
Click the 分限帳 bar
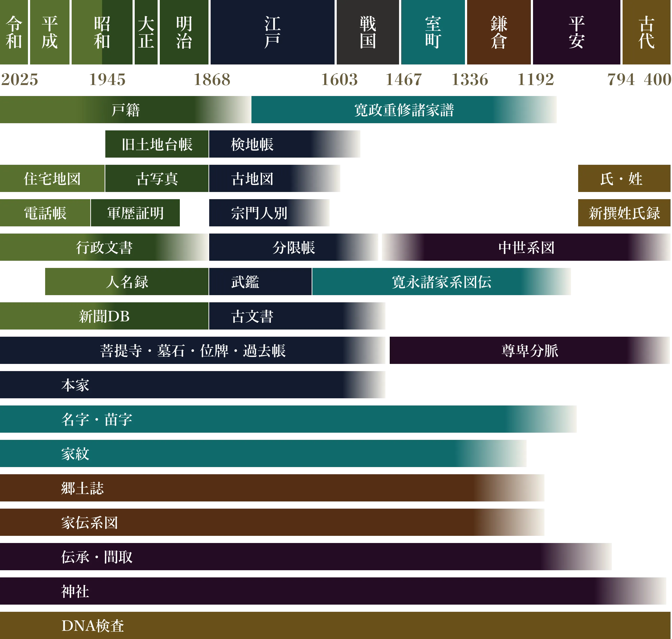click(293, 247)
